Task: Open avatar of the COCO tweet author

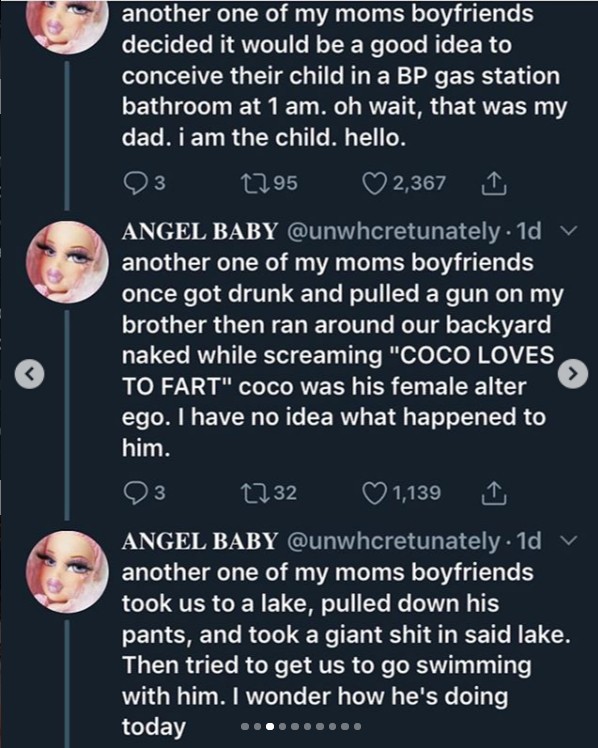Action: coord(67,262)
